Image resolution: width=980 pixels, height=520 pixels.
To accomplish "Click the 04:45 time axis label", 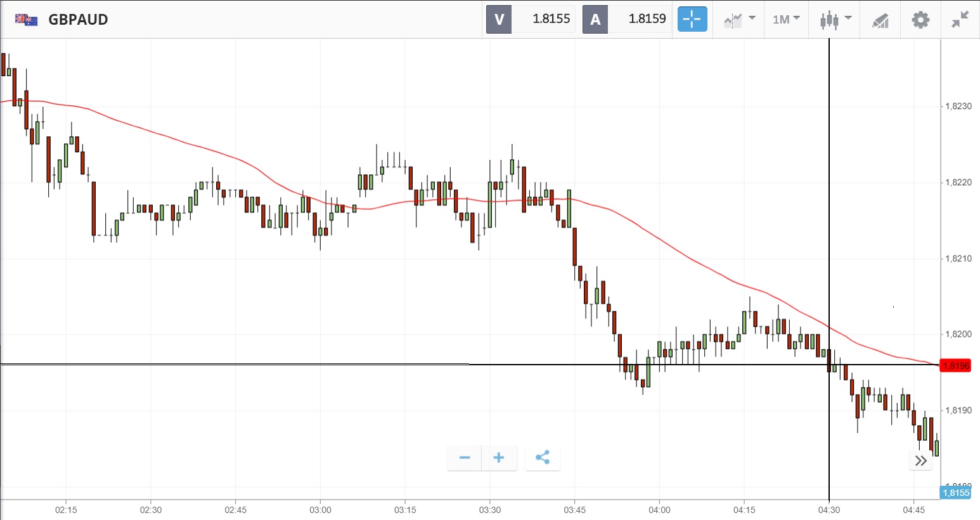I will pyautogui.click(x=913, y=510).
